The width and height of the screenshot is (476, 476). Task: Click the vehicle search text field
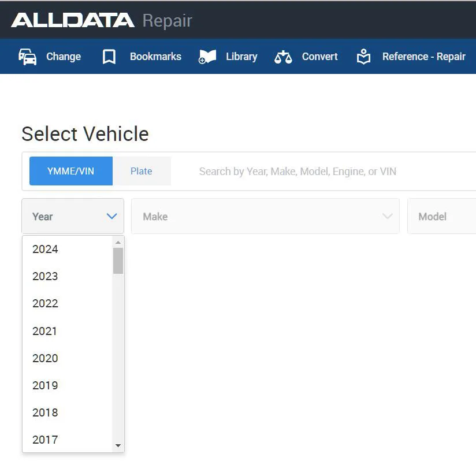pyautogui.click(x=323, y=171)
